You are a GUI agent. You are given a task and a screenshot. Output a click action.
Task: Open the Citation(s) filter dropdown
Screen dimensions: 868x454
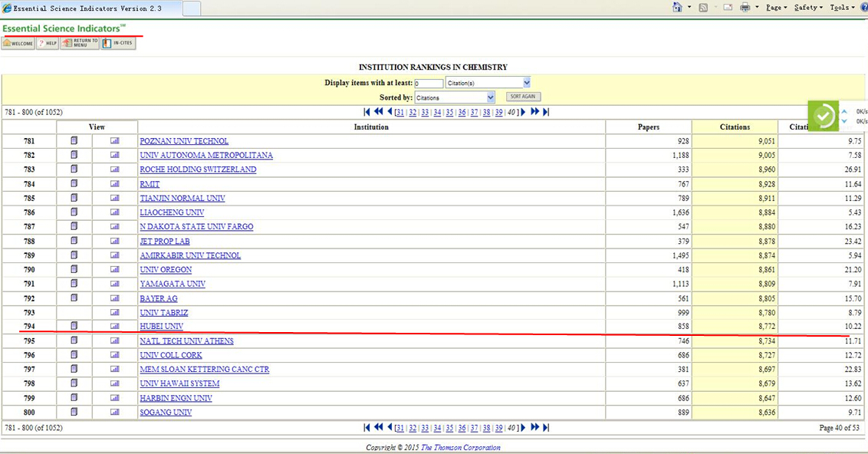tap(488, 83)
